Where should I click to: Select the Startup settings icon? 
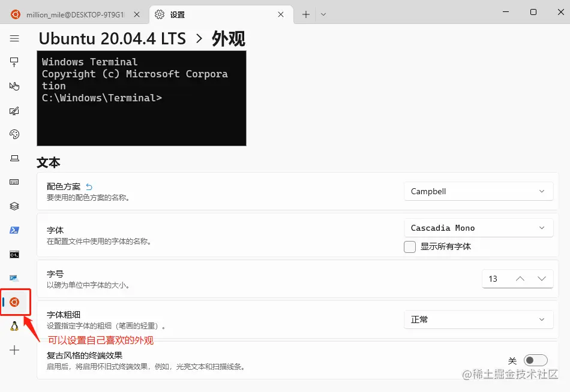[14, 62]
